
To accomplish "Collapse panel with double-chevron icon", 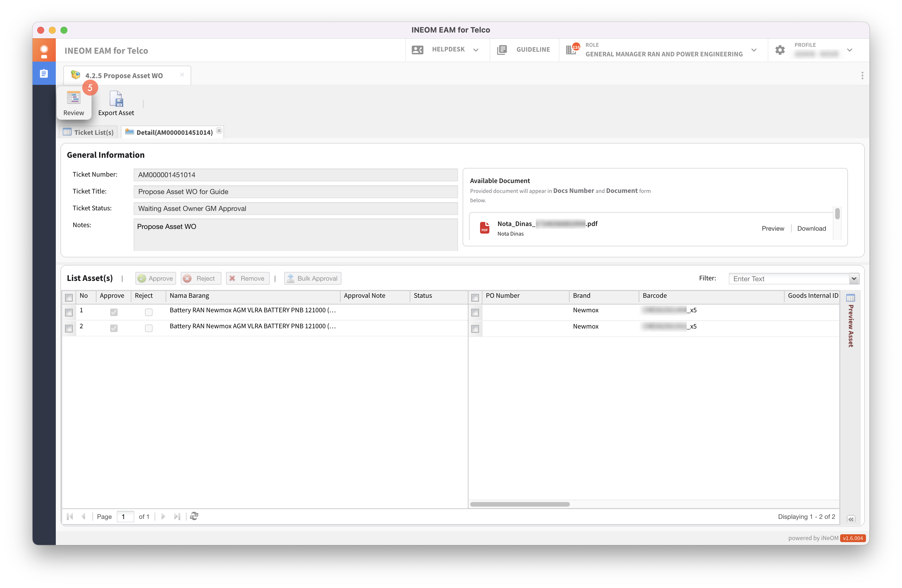I will pyautogui.click(x=851, y=519).
